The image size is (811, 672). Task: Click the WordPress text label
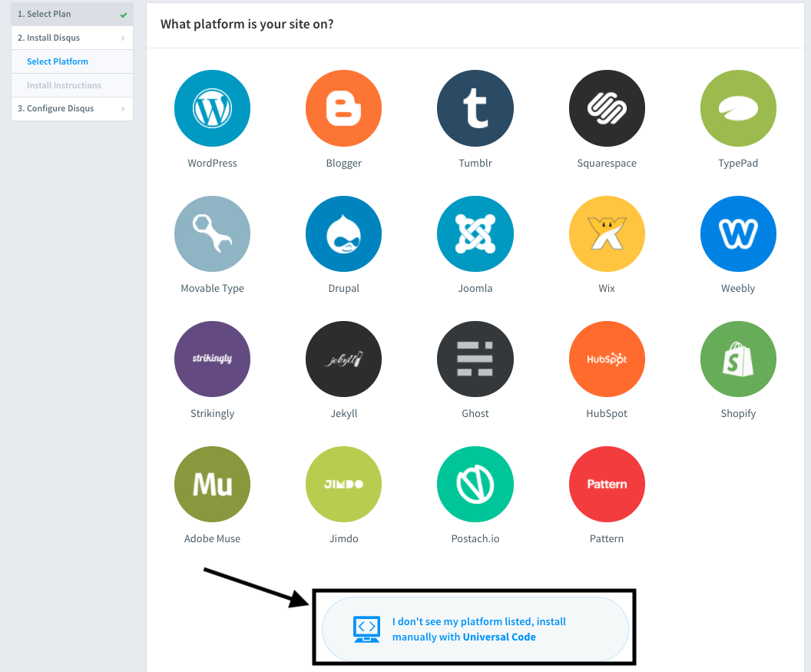pyautogui.click(x=212, y=163)
